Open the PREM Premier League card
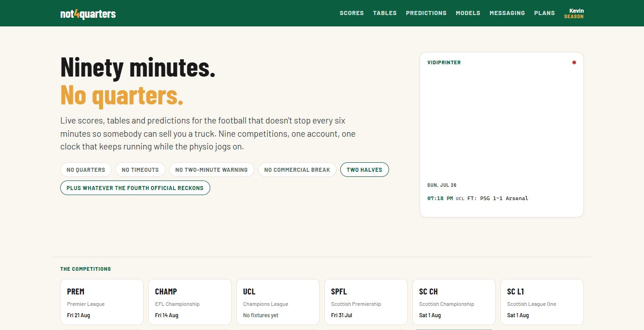644x330 pixels. pyautogui.click(x=102, y=302)
